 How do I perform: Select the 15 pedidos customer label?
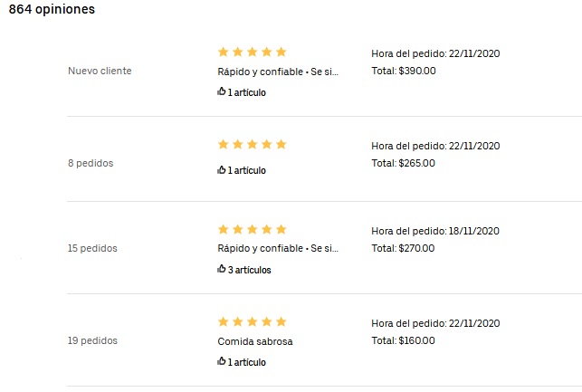point(92,248)
